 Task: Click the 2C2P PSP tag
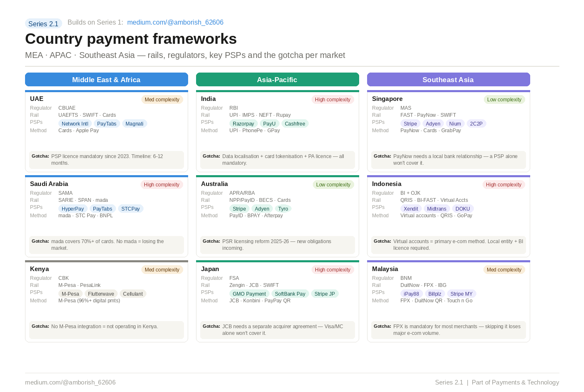pos(476,124)
